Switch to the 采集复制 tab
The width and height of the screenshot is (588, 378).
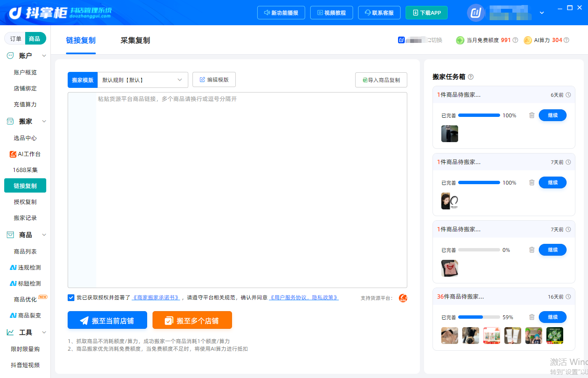[x=135, y=40]
